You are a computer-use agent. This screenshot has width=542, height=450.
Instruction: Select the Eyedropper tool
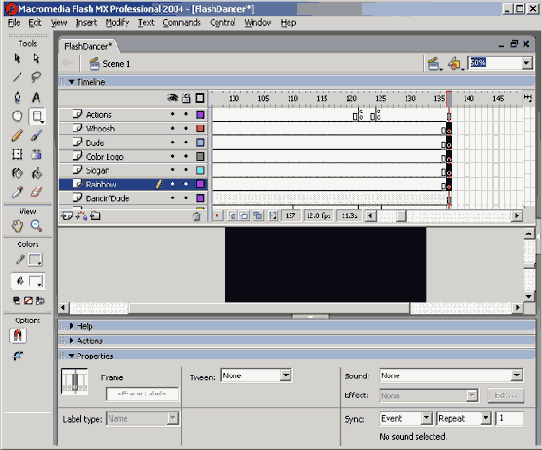tap(17, 192)
